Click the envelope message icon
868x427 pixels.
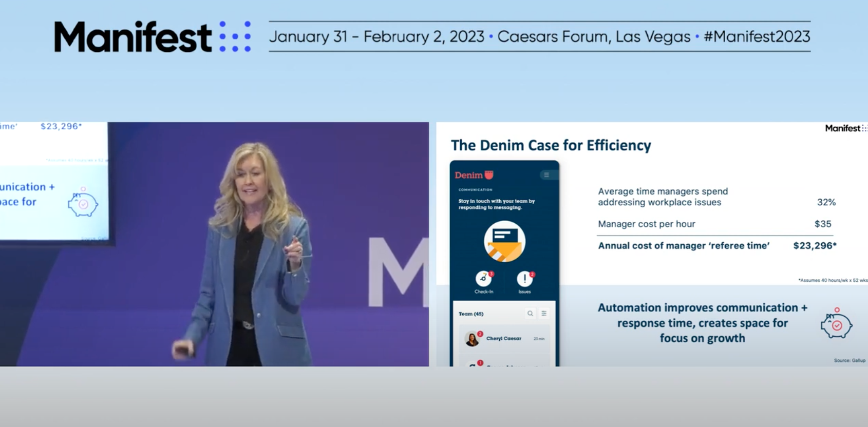coord(504,241)
